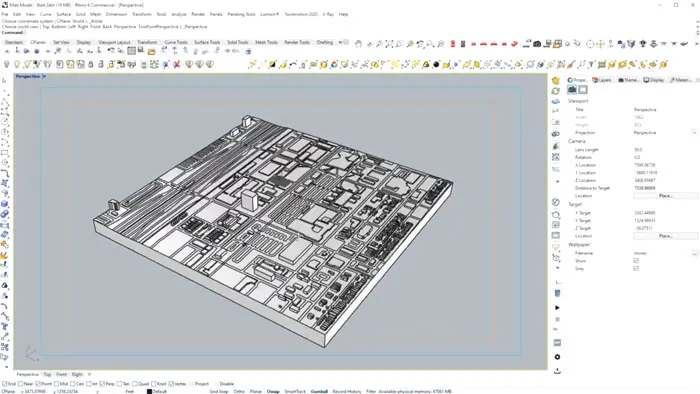Click the open folder icon in CPlanes toolbar
The image size is (700, 394).
[152, 51]
